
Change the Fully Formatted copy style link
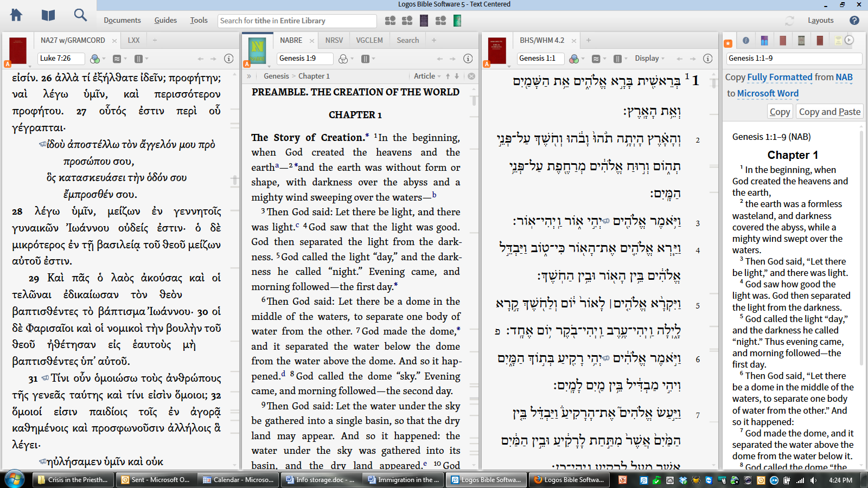click(780, 78)
